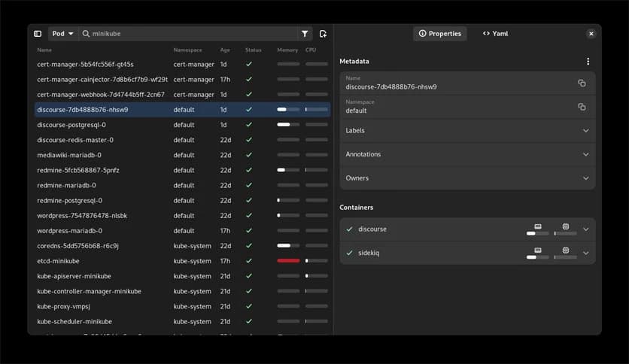The width and height of the screenshot is (629, 364).
Task: Expand the sidekiq container row
Action: (x=467, y=253)
